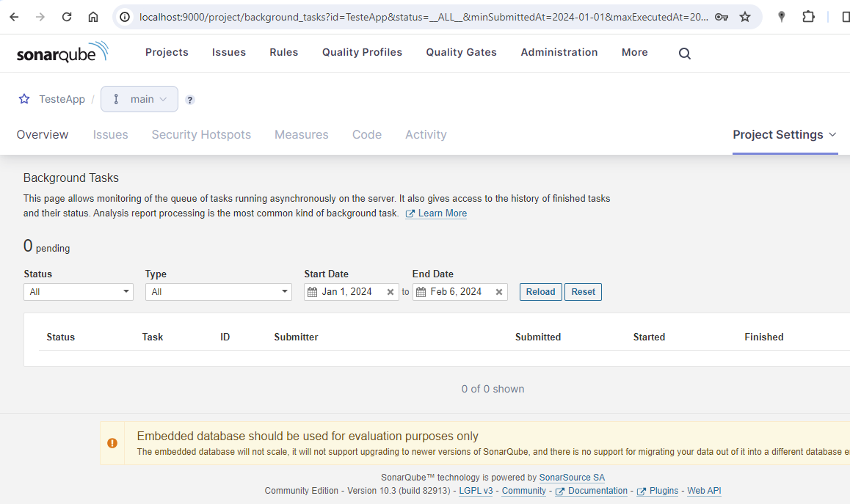
Task: Open Rules in top navigation
Action: pyautogui.click(x=283, y=52)
